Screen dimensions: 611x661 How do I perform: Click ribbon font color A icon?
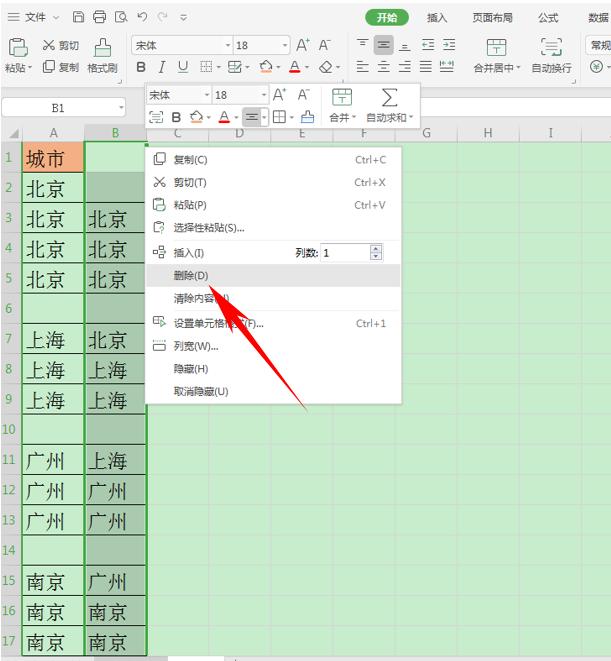click(x=295, y=67)
